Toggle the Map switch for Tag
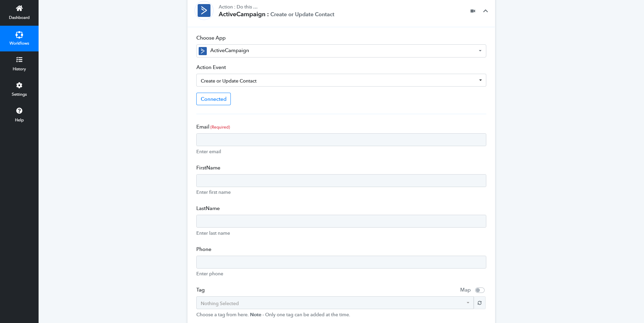The width and height of the screenshot is (644, 323). click(x=480, y=290)
